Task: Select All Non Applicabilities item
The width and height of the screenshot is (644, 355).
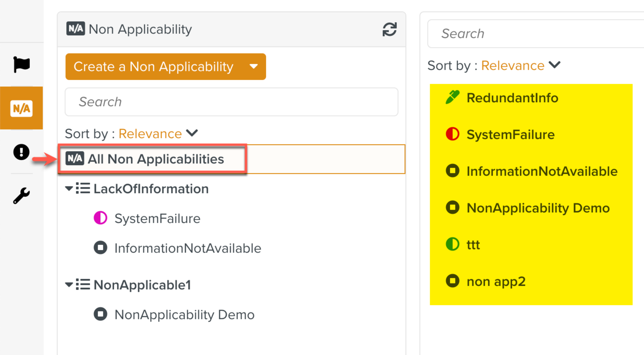Action: point(156,159)
